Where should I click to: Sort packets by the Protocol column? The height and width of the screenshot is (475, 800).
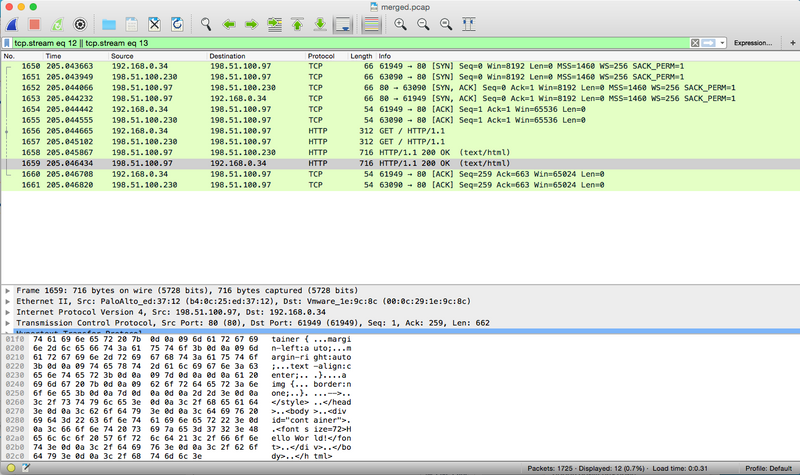[x=321, y=56]
